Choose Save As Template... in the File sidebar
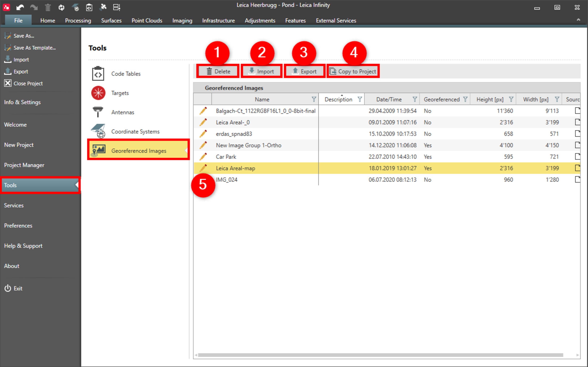This screenshot has width=588, height=367. [x=30, y=48]
